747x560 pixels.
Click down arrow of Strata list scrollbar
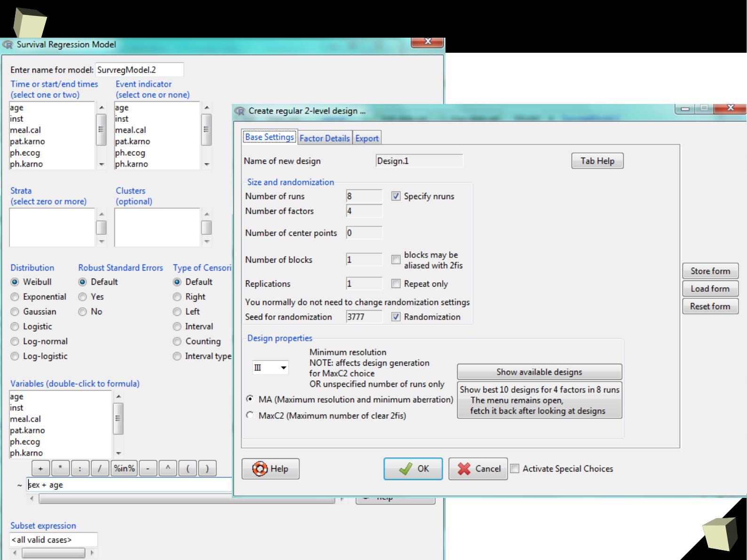click(x=102, y=242)
